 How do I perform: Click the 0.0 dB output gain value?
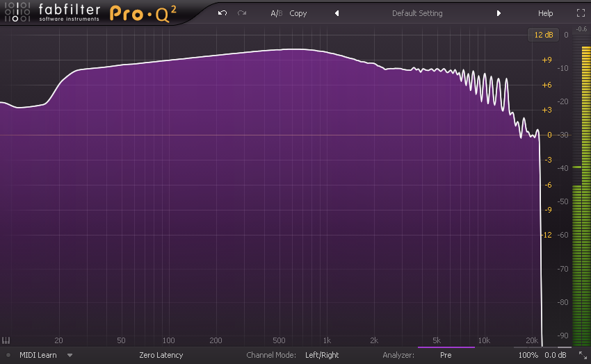(x=556, y=355)
